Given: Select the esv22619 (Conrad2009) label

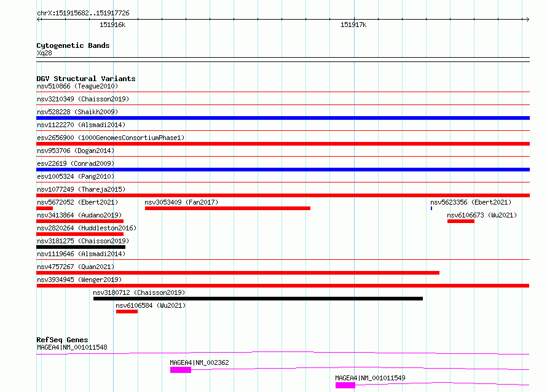Looking at the screenshot, I should tap(76, 163).
